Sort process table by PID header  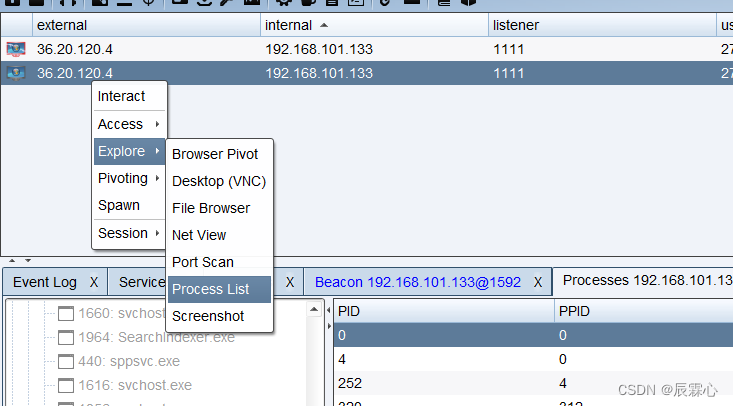coord(444,311)
